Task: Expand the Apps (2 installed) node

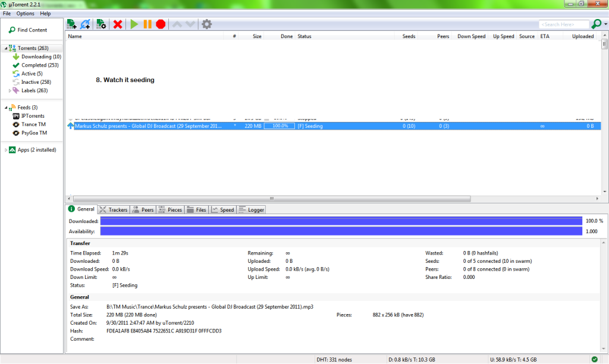Action: [x=5, y=150]
